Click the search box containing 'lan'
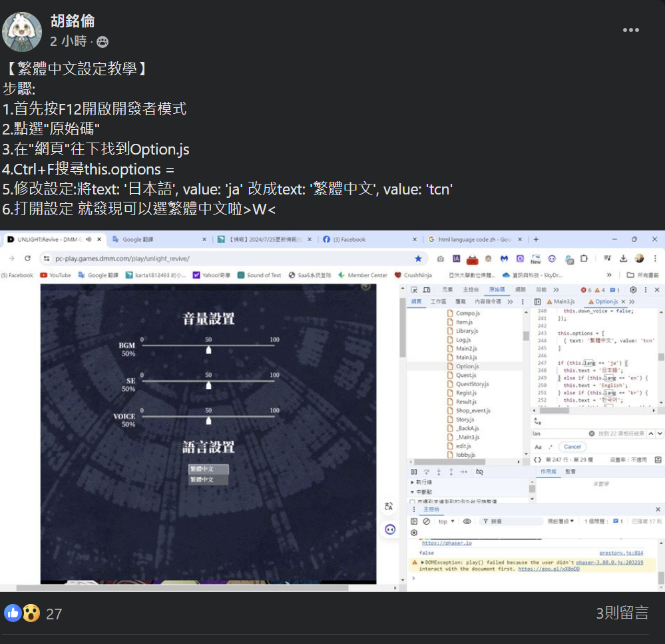 [x=560, y=434]
